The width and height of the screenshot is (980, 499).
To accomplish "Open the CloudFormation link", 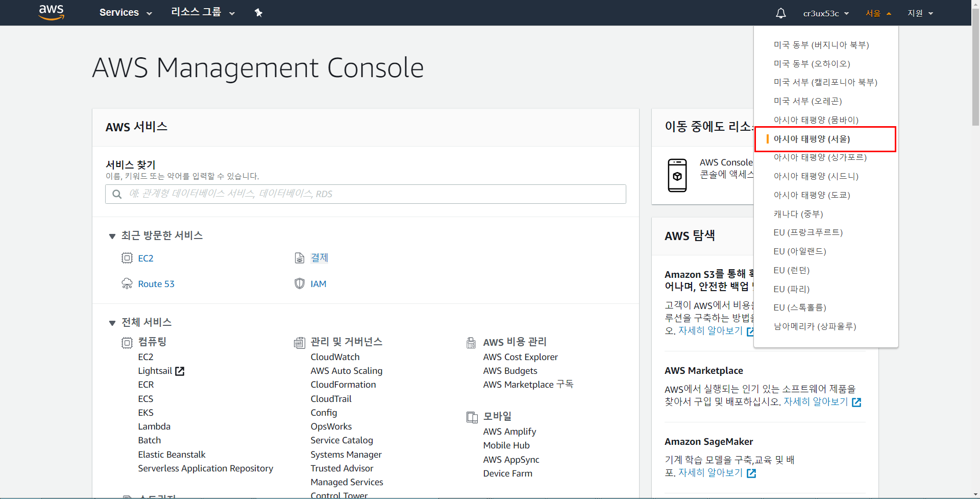I will click(x=343, y=385).
